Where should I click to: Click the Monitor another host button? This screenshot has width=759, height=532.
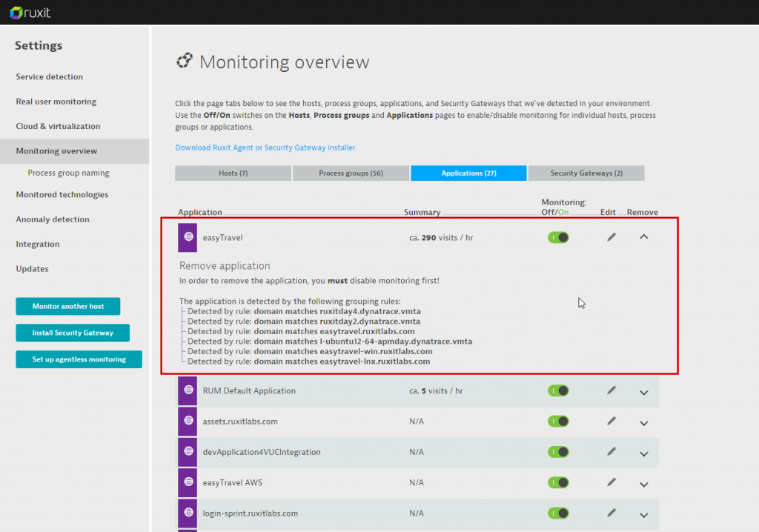[68, 306]
